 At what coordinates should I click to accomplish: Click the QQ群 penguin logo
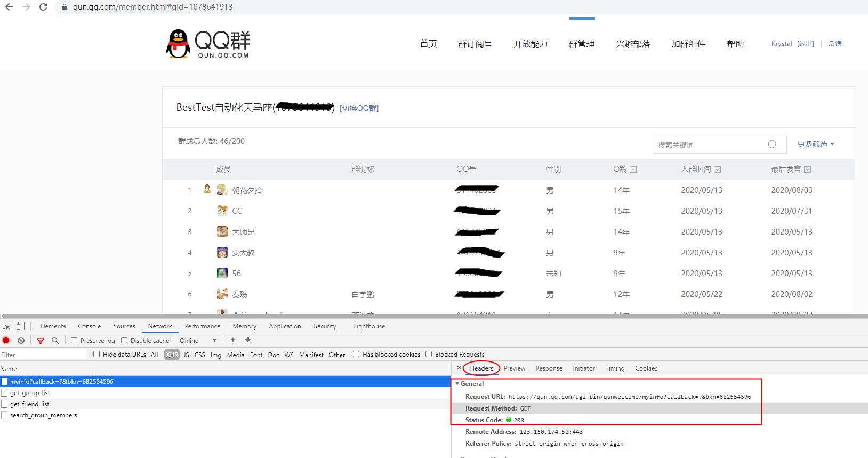pos(207,44)
